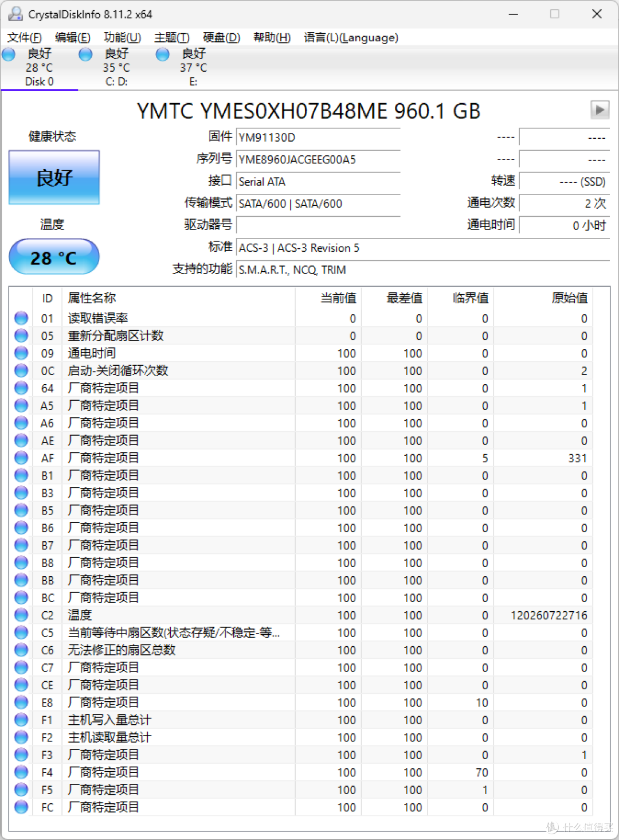Image resolution: width=619 pixels, height=840 pixels.
Task: Click the 转速 value ---- (SSD)
Action: [565, 182]
